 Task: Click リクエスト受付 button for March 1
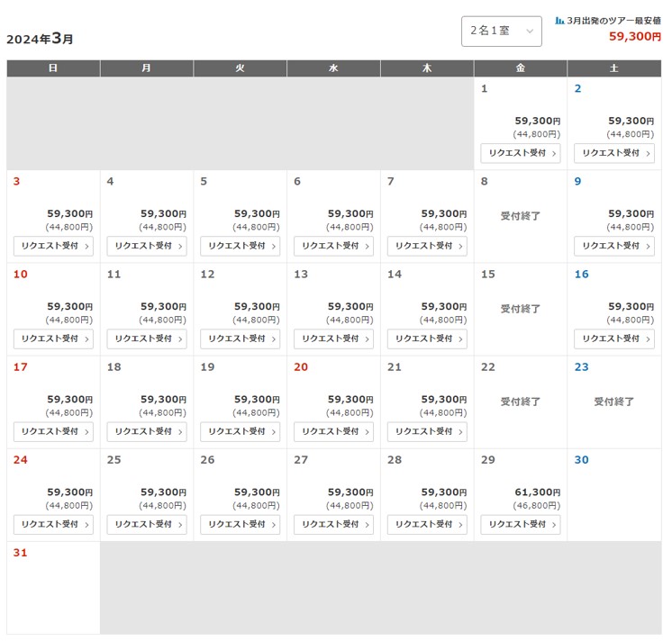(x=520, y=153)
